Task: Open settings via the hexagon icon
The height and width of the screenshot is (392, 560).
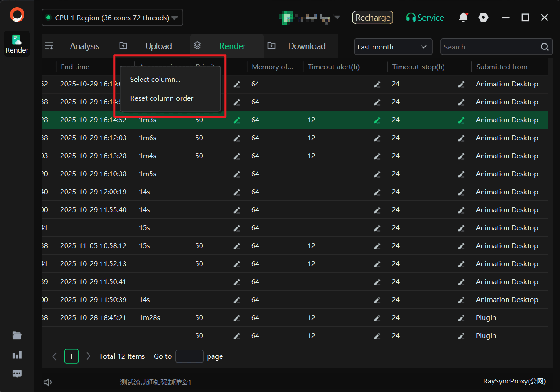Action: (x=483, y=18)
